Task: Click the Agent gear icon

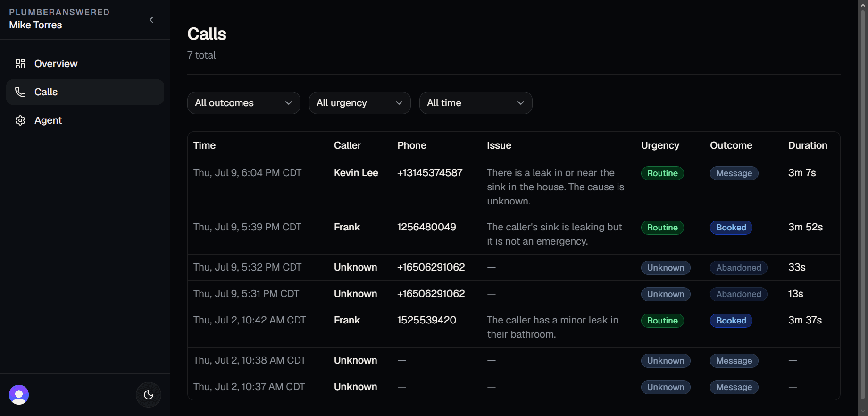Action: click(x=20, y=120)
